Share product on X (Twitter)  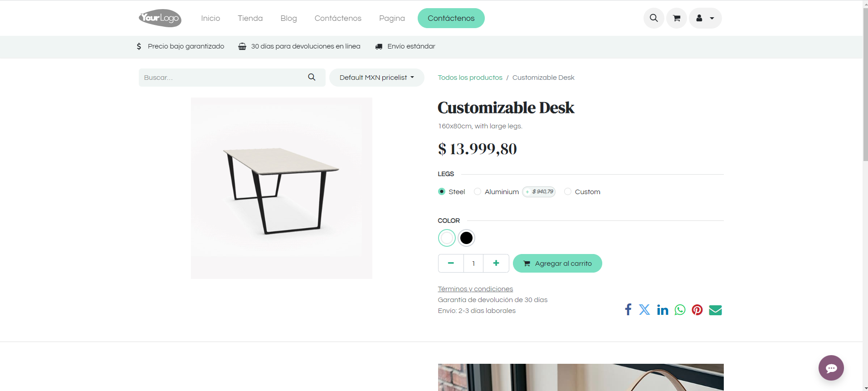644,310
